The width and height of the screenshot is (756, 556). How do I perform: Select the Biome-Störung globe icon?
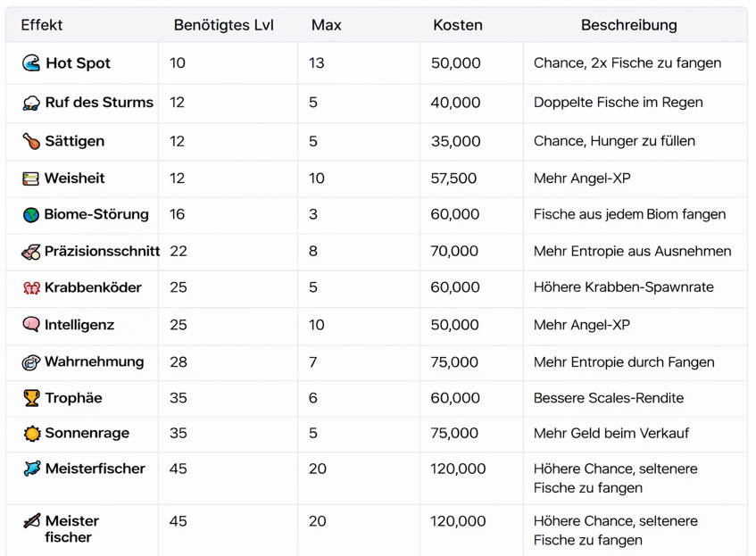(x=31, y=215)
